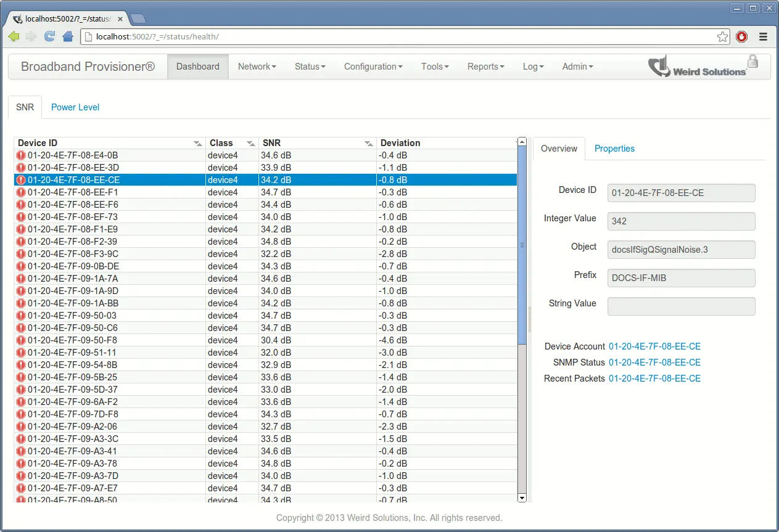Click the table's vertical scrollbar down arrow
This screenshot has width=779, height=532.
tap(522, 497)
